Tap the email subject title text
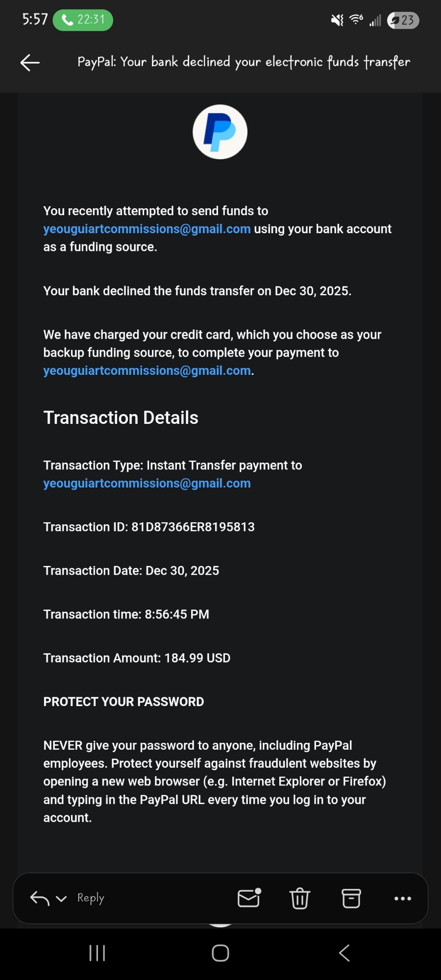This screenshot has height=980, width=441. click(244, 62)
